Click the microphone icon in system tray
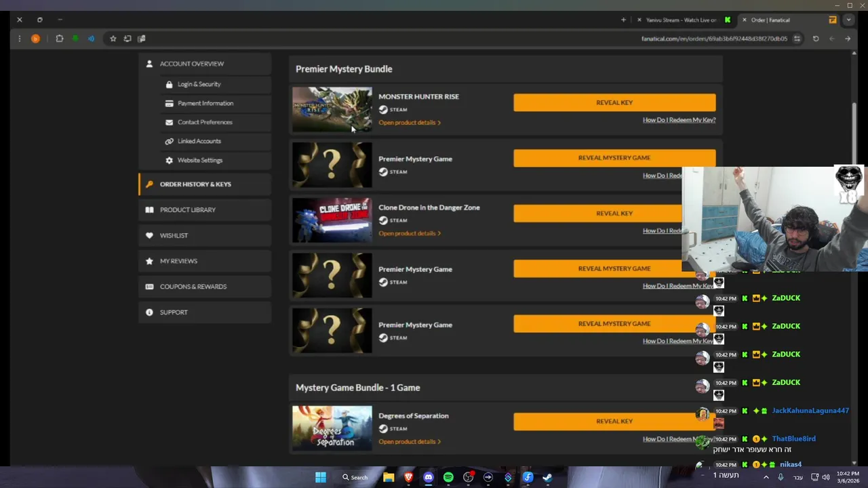 click(781, 477)
